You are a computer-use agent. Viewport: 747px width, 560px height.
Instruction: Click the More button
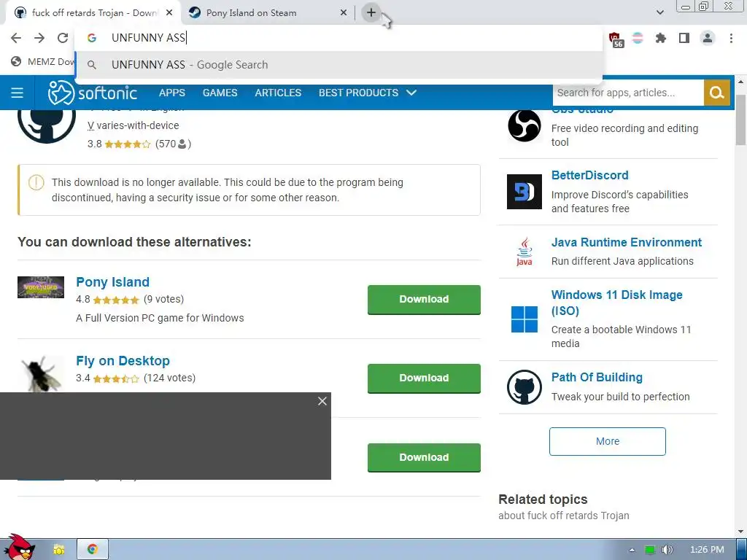pos(608,441)
